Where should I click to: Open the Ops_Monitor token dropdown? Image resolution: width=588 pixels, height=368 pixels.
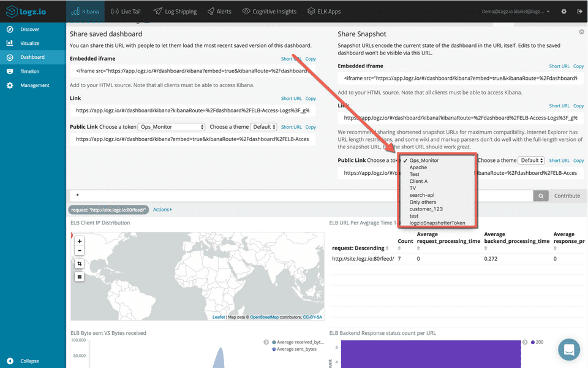pos(171,127)
